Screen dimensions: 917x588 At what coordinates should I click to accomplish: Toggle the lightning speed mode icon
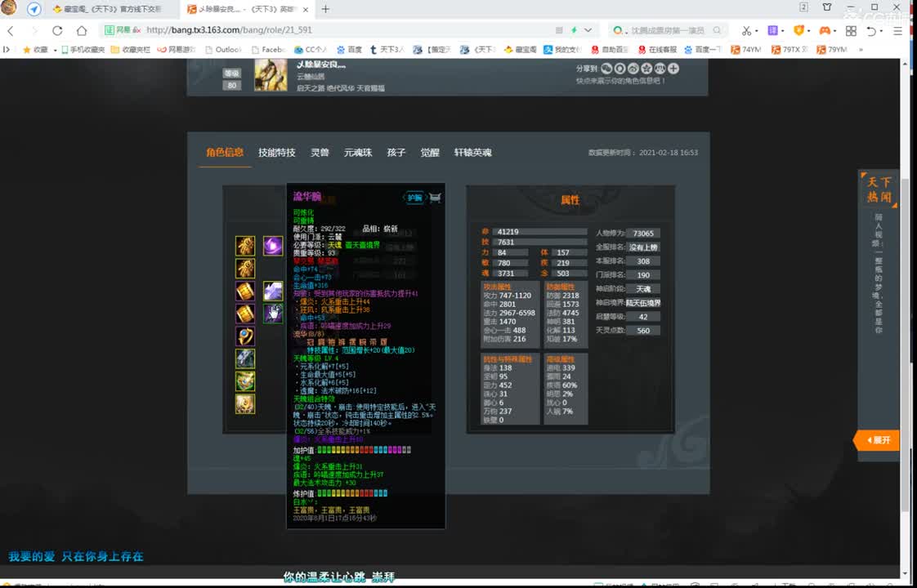pos(574,30)
